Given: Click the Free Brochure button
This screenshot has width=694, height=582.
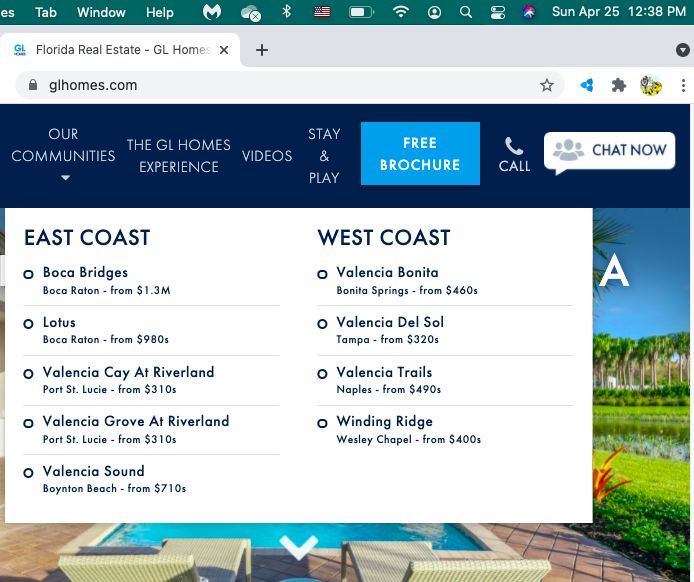Looking at the screenshot, I should pyautogui.click(x=420, y=154).
